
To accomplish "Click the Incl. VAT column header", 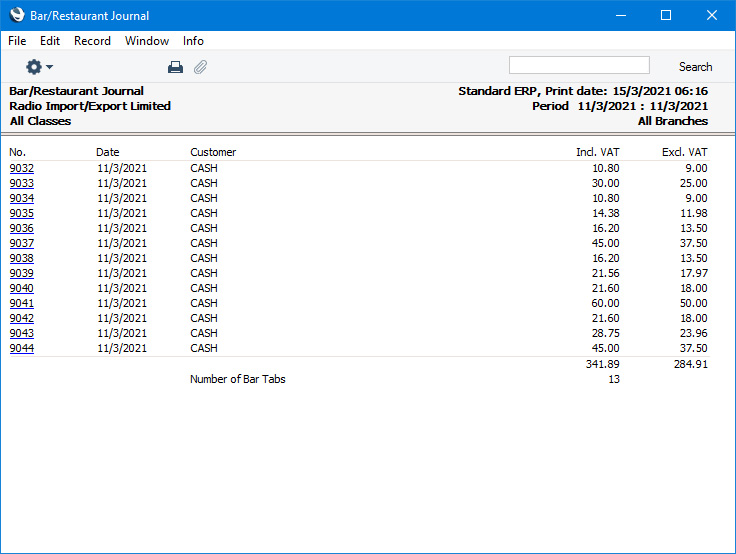I will point(598,152).
